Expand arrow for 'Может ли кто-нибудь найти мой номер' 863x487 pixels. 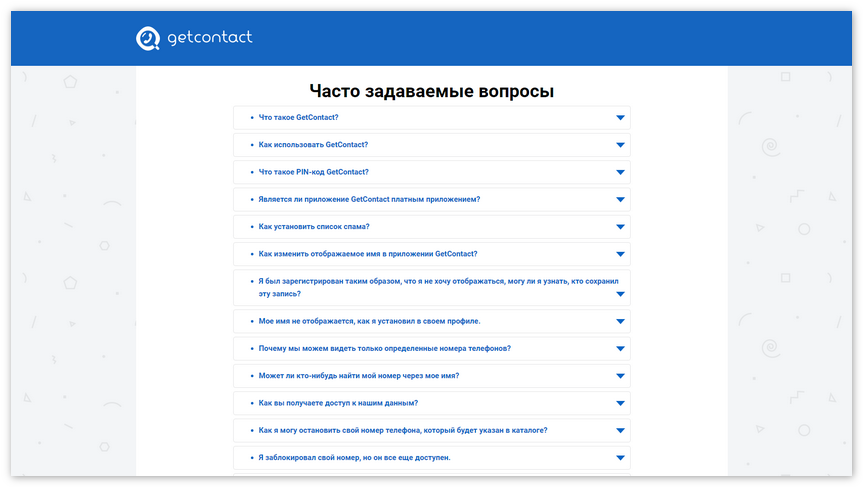tap(620, 376)
